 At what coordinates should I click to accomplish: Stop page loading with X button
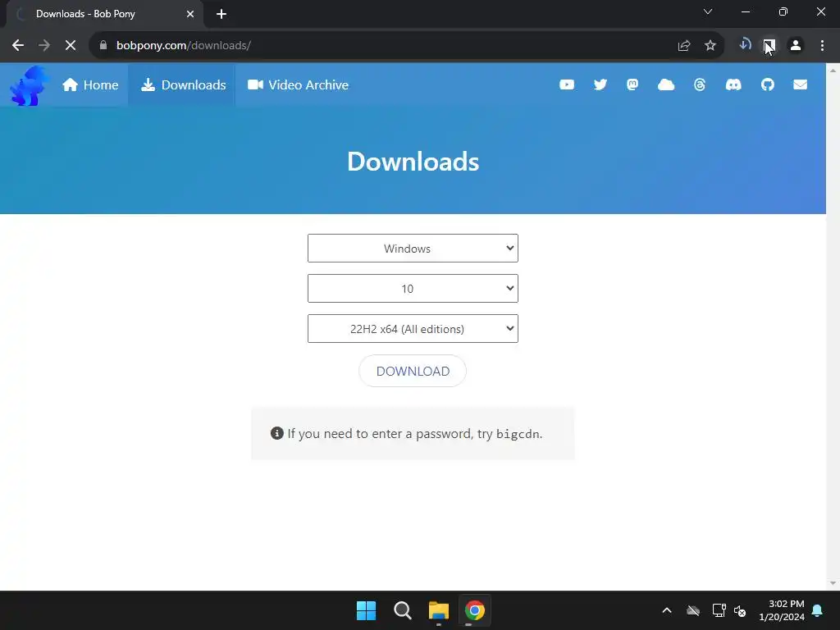[x=71, y=46]
